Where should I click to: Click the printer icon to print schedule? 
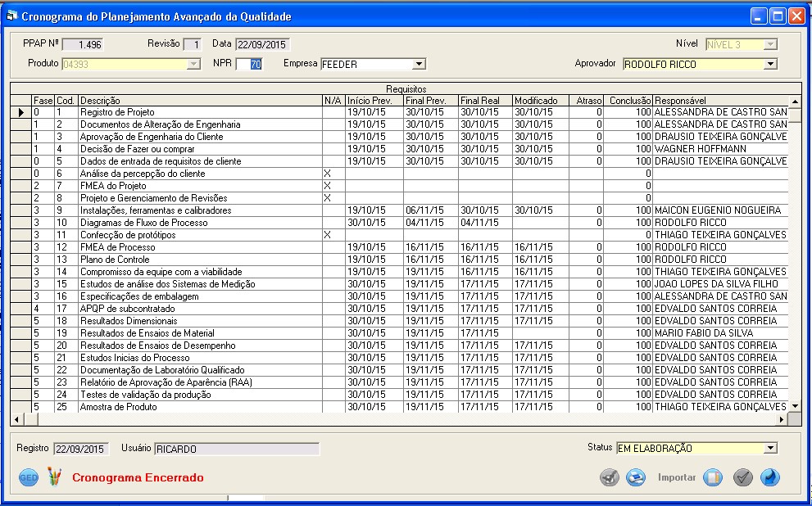coord(636,477)
